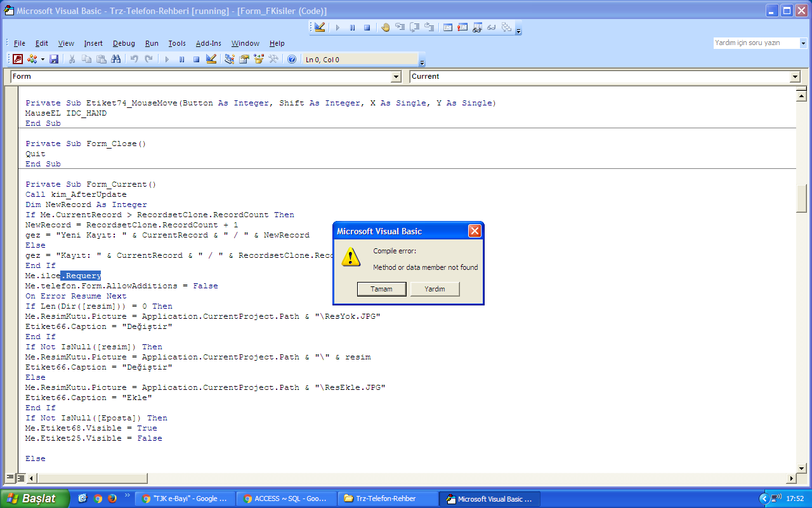Open the Project Explorer from the toolbar
The image size is (812, 508).
click(x=230, y=59)
